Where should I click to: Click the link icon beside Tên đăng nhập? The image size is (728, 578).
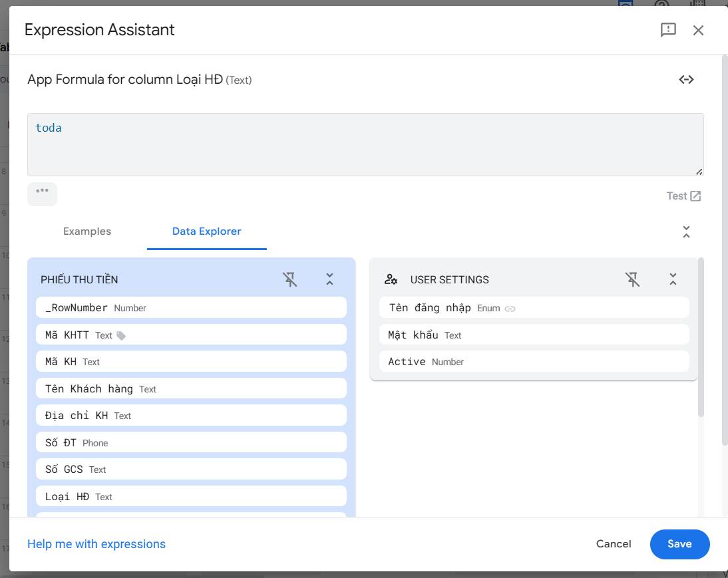pos(510,309)
